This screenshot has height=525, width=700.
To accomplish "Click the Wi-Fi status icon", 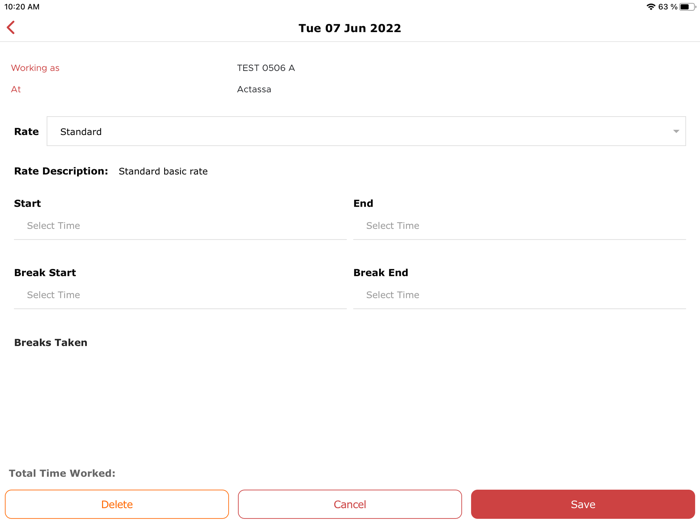I will 650,7.
